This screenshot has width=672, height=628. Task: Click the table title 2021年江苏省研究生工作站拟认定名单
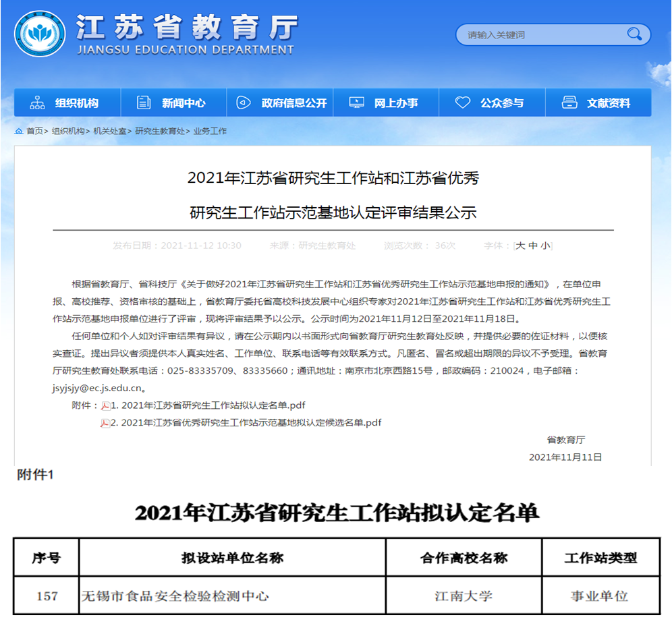[337, 513]
